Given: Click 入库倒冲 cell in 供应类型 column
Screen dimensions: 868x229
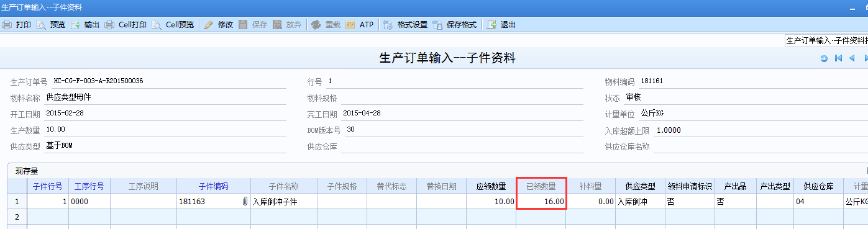Looking at the screenshot, I should click(x=640, y=202).
